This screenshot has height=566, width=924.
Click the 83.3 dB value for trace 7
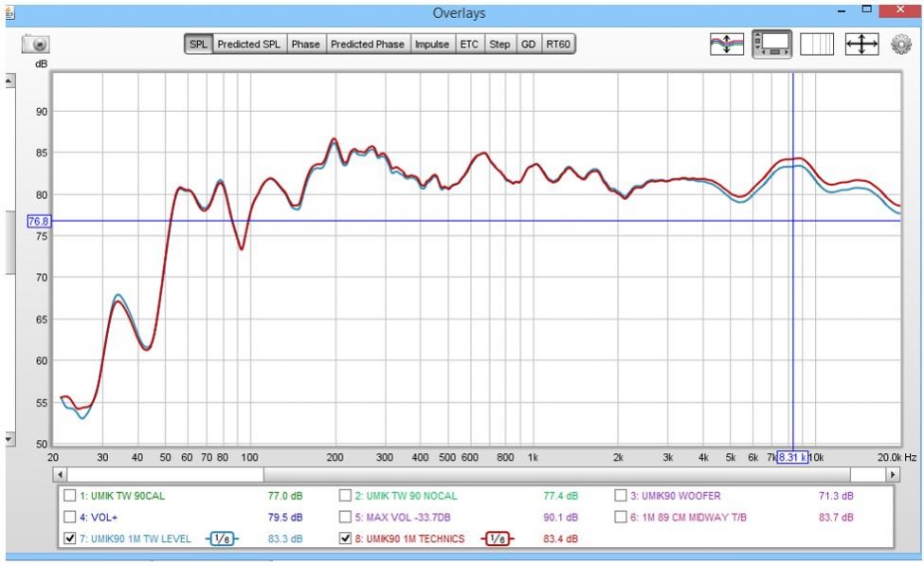pyautogui.click(x=285, y=539)
